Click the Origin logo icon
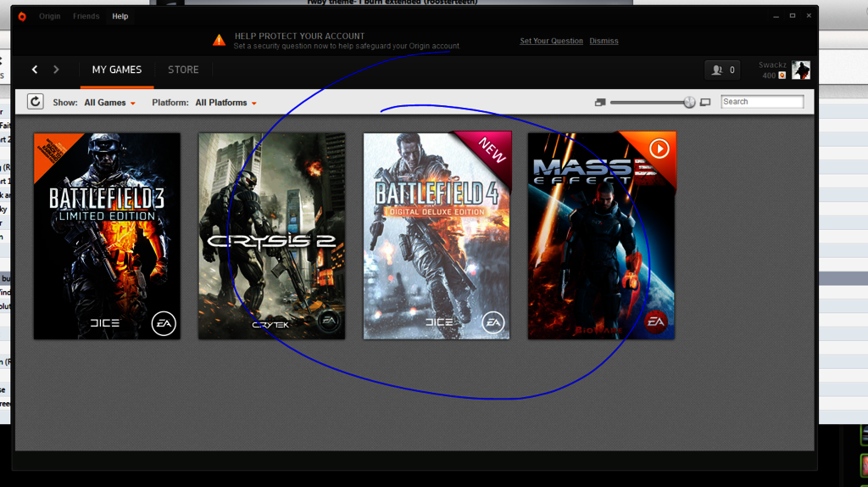Viewport: 868px width, 487px height. 22,16
